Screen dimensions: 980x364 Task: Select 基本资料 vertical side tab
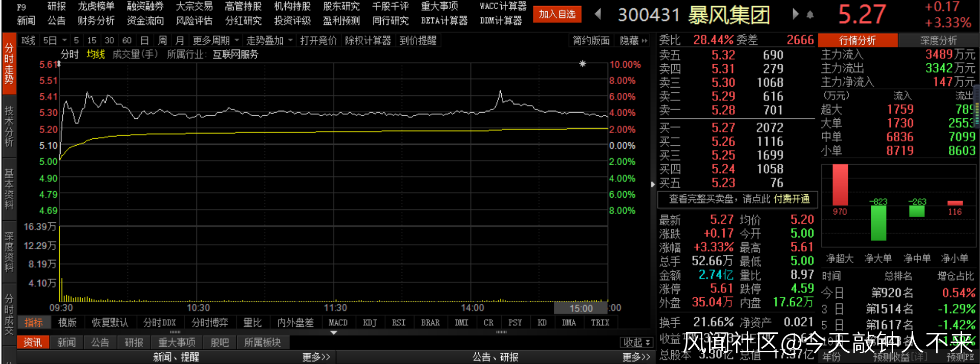click(x=9, y=189)
